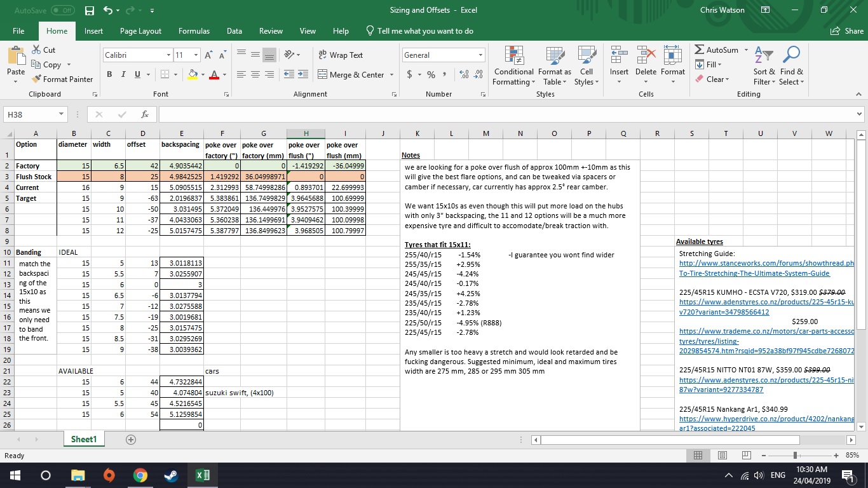Click the Share button
This screenshot has height=488, width=868.
click(x=846, y=30)
